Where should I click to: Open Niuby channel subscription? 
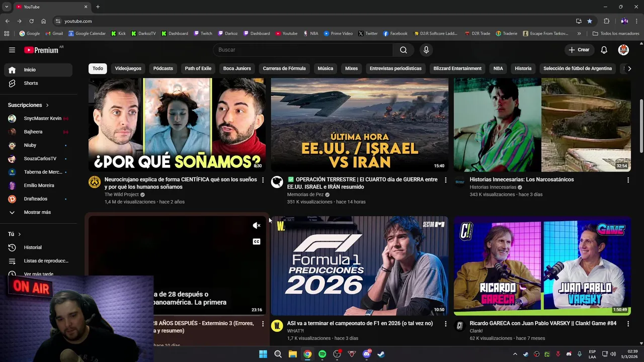click(x=38, y=145)
